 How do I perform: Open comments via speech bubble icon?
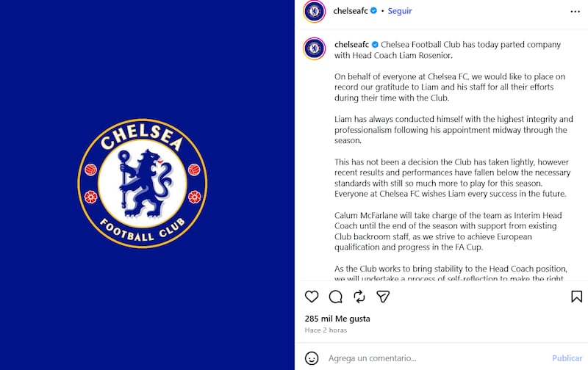click(336, 297)
